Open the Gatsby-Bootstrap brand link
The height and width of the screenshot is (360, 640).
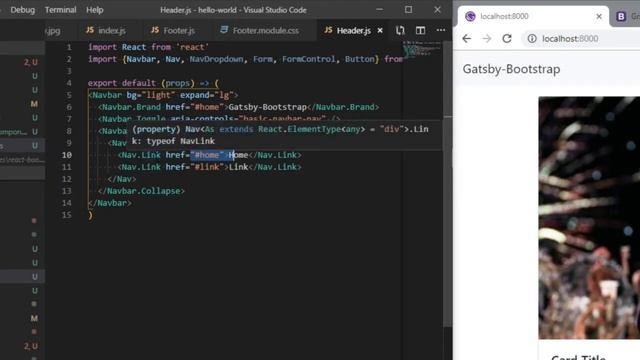pos(511,69)
